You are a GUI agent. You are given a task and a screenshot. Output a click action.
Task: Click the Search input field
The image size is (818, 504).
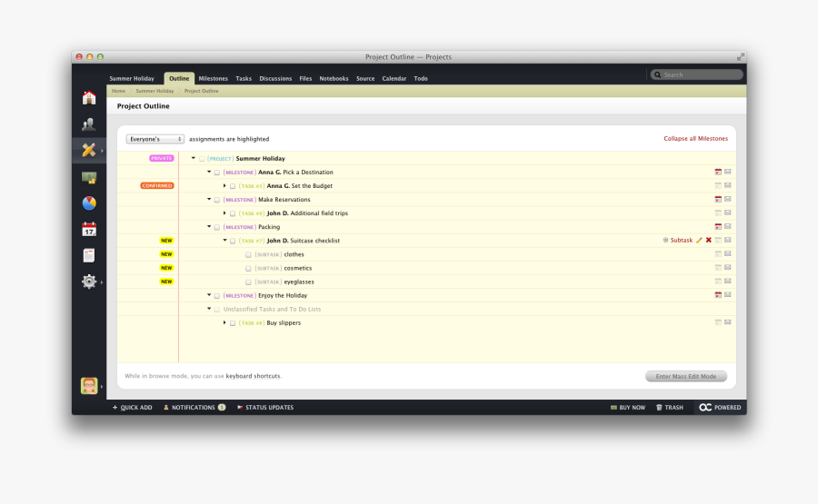[x=696, y=74]
